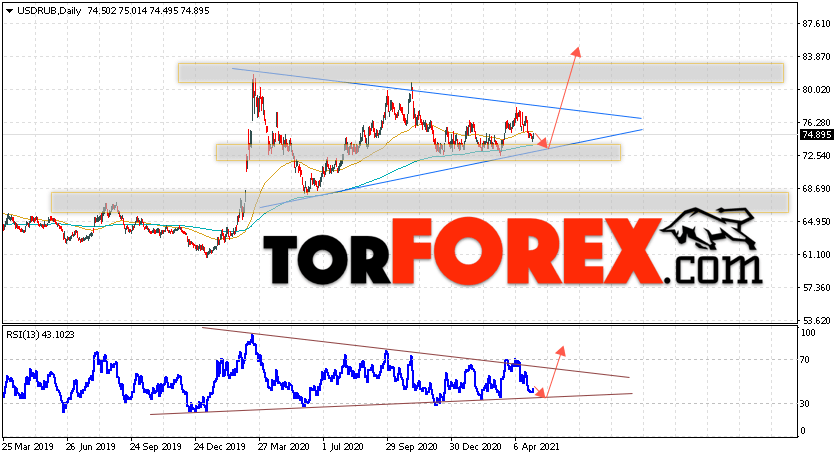The image size is (838, 458).
Task: Select the USDRUB,Daily symbol title
Action: pyautogui.click(x=49, y=11)
